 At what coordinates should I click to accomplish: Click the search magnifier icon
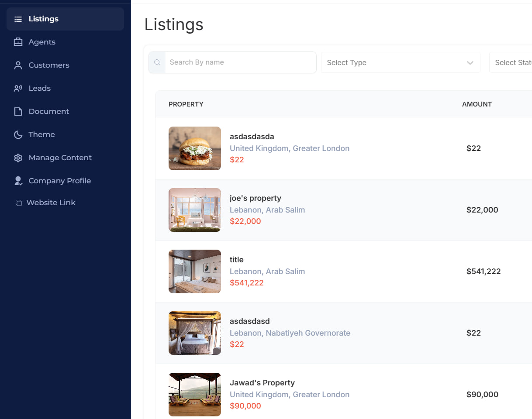tap(157, 62)
